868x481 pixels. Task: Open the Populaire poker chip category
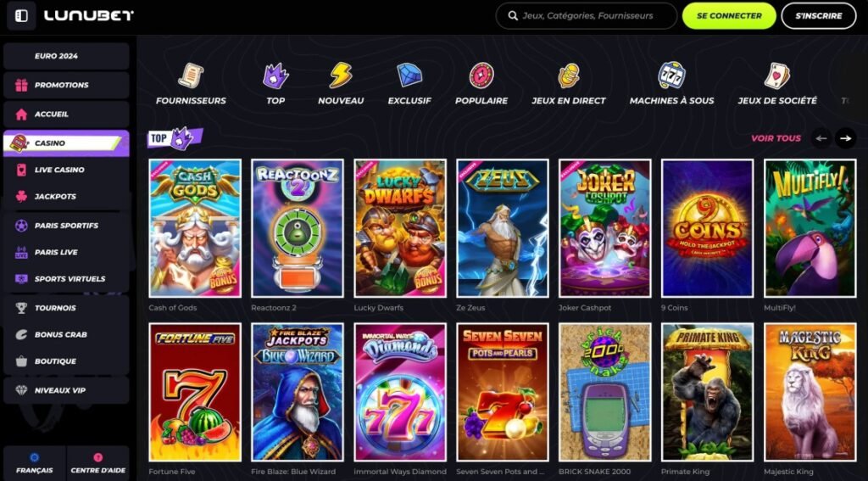pyautogui.click(x=481, y=76)
